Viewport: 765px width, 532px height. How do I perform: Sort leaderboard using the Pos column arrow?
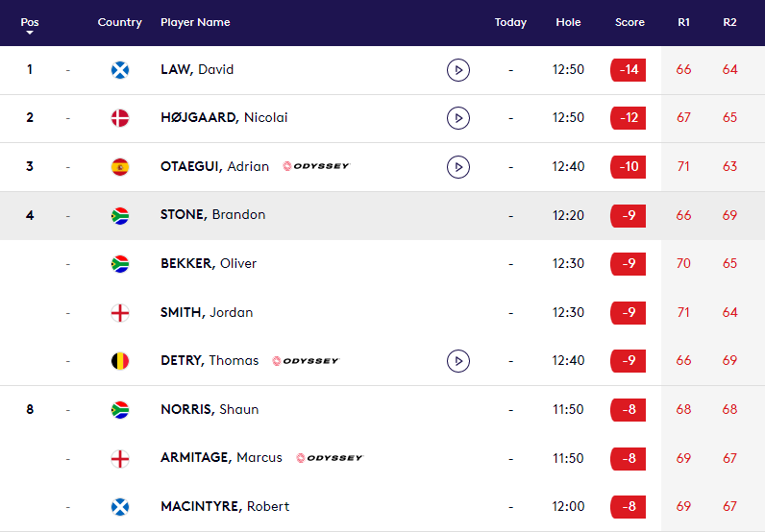point(30,33)
